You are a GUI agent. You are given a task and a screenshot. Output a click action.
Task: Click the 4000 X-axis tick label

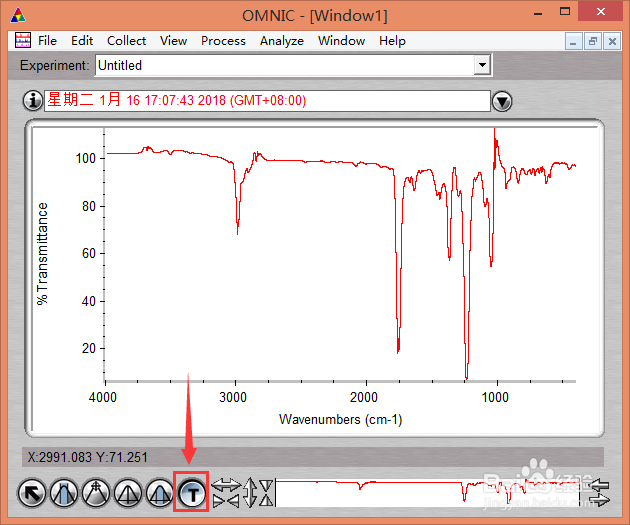(103, 397)
